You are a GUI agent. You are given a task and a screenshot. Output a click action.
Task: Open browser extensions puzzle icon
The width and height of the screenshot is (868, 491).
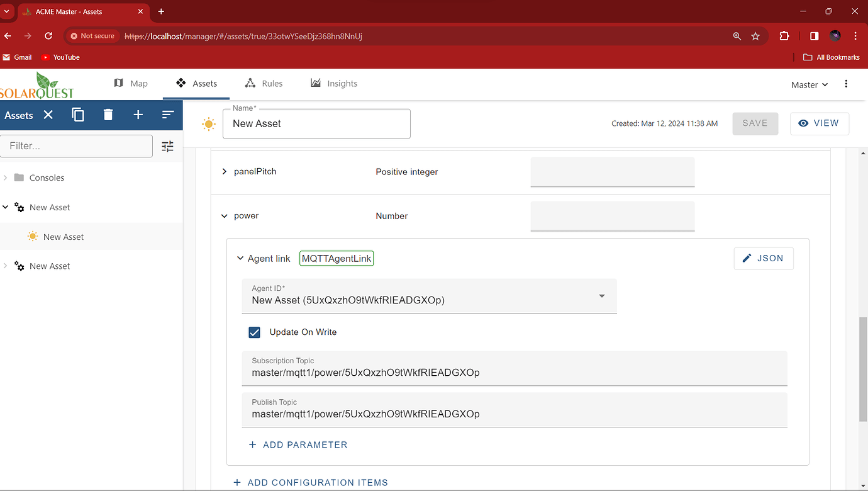click(x=784, y=36)
